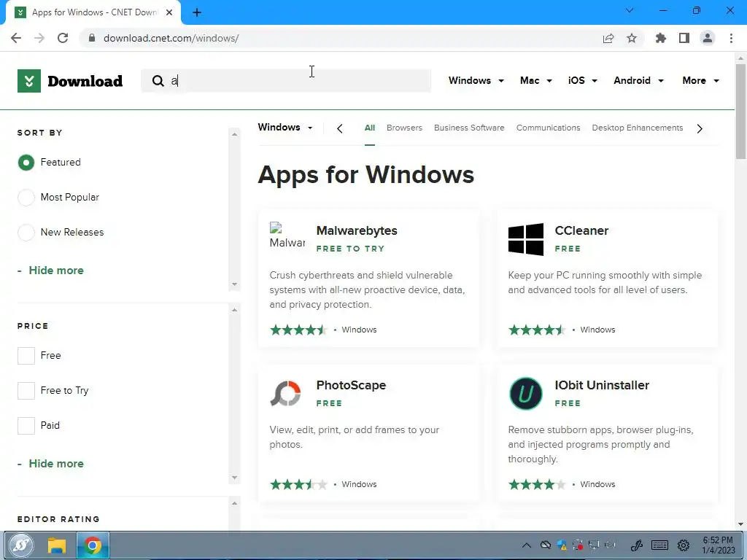Go back using the browser back arrow

16,38
